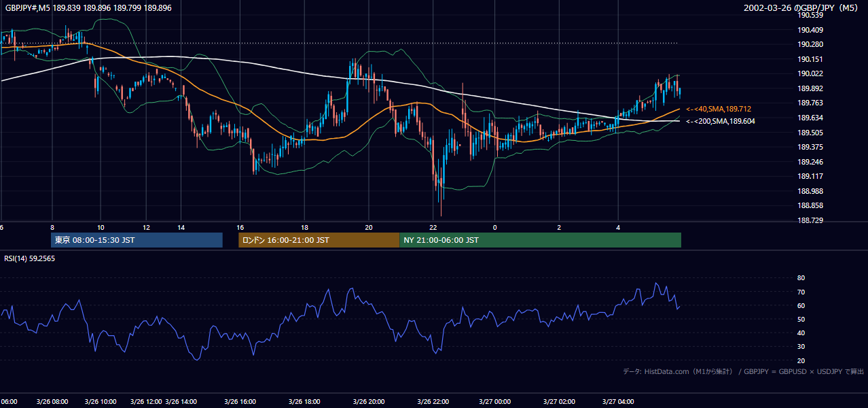Click price axis value 189.763
Image resolution: width=868 pixels, height=408 pixels.
[811, 103]
